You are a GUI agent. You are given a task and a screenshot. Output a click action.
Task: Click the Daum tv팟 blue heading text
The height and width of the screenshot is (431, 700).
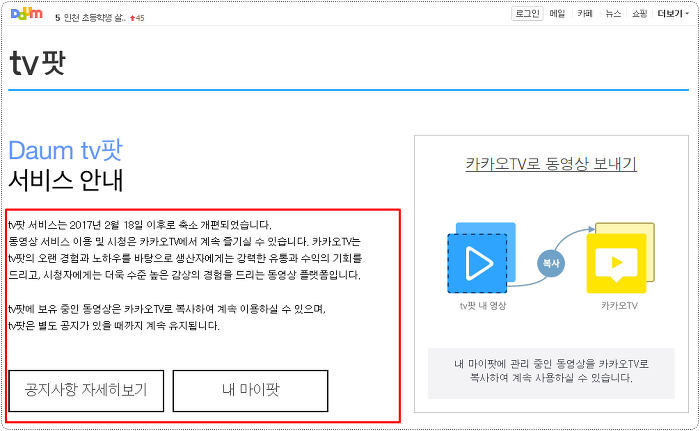[65, 151]
